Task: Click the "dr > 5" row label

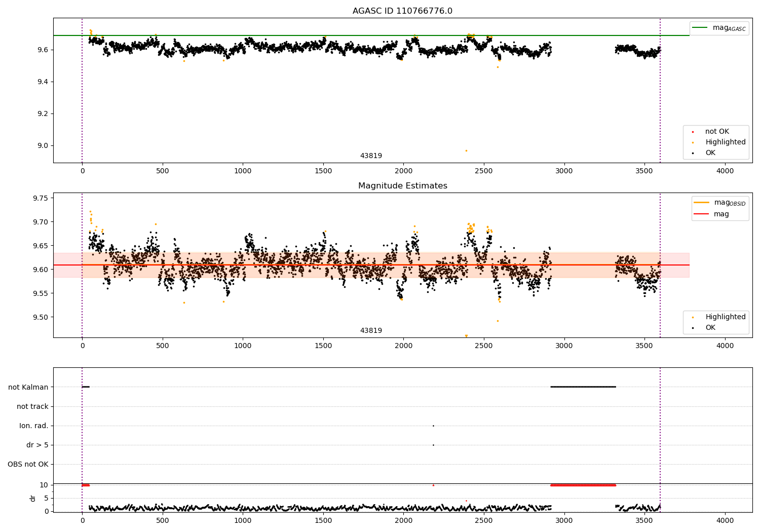Action: pyautogui.click(x=37, y=445)
